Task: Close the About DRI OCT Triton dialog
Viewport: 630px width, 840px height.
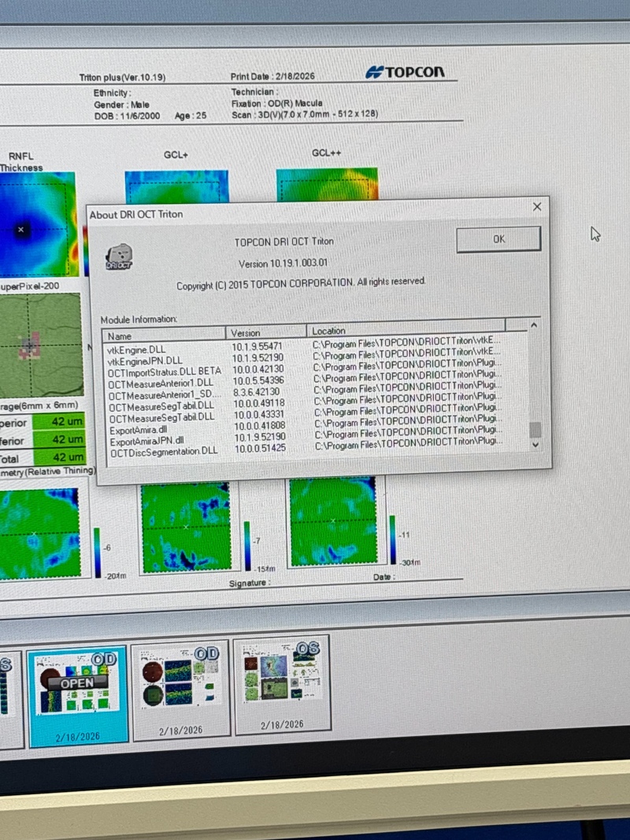Action: click(537, 207)
